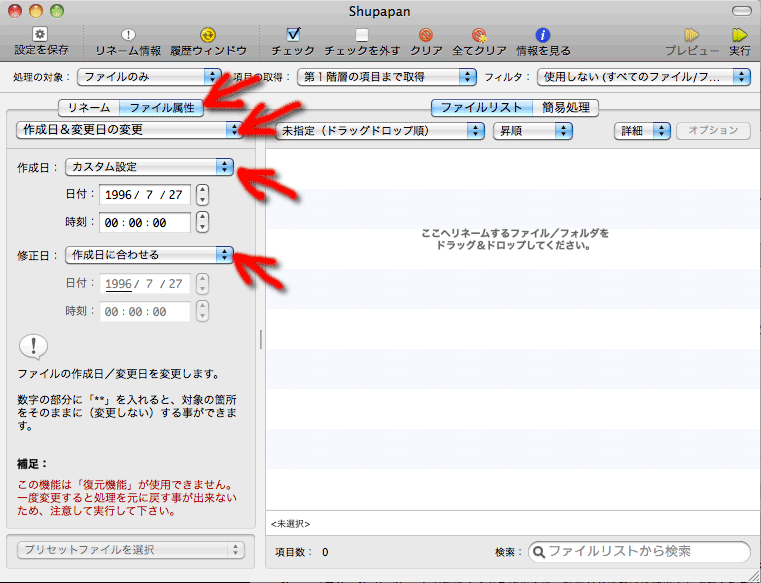This screenshot has height=583, width=761.
Task: Open the 詳細 view dropdown
Action: 642,131
